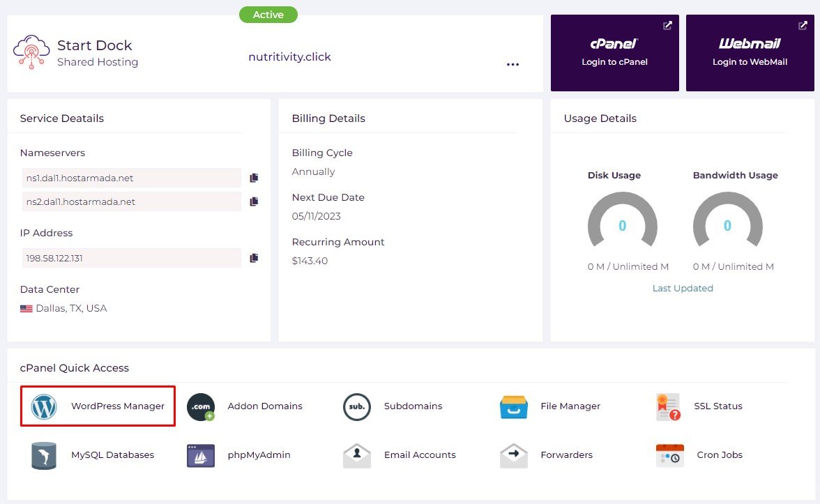Open Forwarders envelope icon
Screen dimensions: 820x504
coord(514,455)
